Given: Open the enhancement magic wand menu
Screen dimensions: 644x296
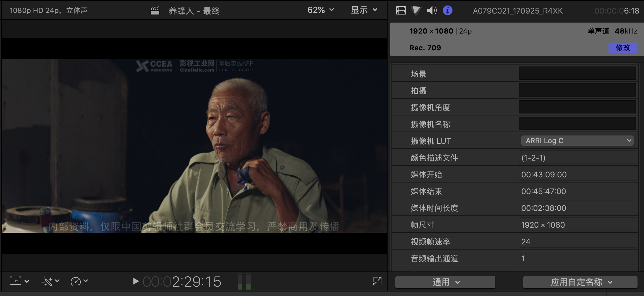Looking at the screenshot, I should pos(50,281).
